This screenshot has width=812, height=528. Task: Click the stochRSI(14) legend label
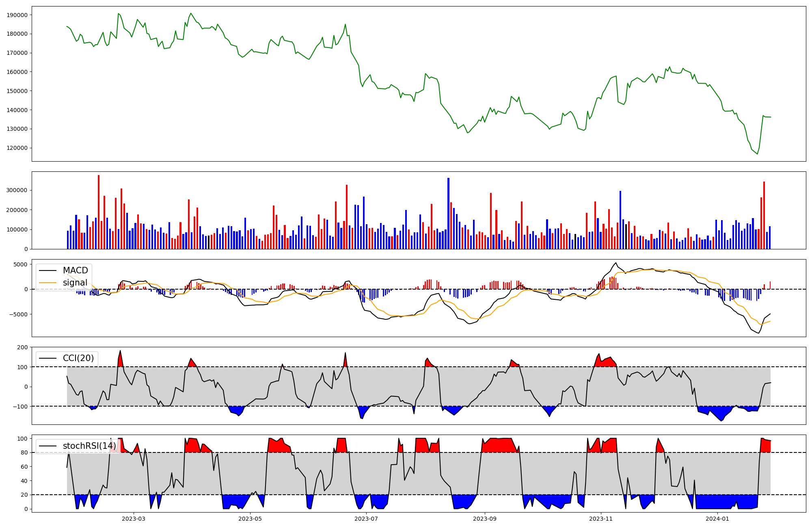point(89,446)
